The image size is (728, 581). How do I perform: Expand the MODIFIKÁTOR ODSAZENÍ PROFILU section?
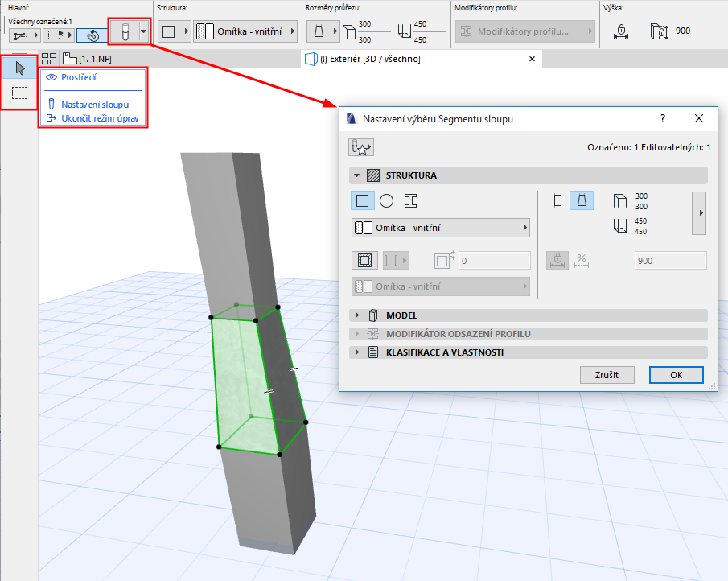coord(356,334)
